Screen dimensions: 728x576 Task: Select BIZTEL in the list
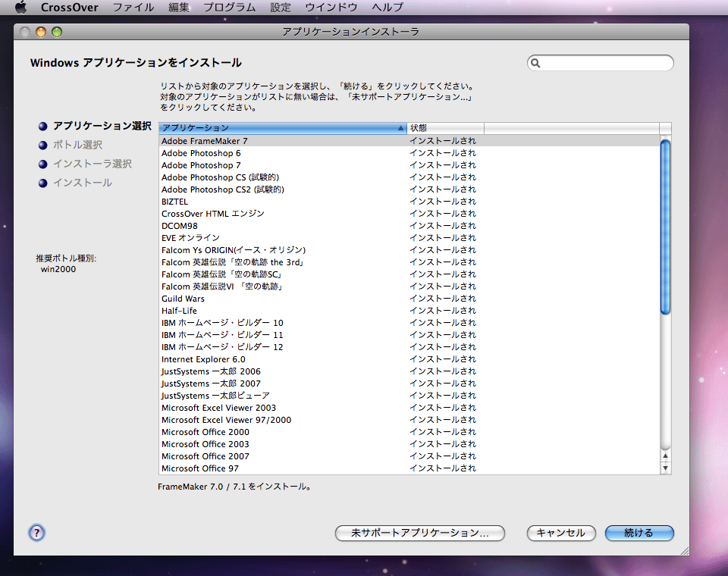point(409,202)
